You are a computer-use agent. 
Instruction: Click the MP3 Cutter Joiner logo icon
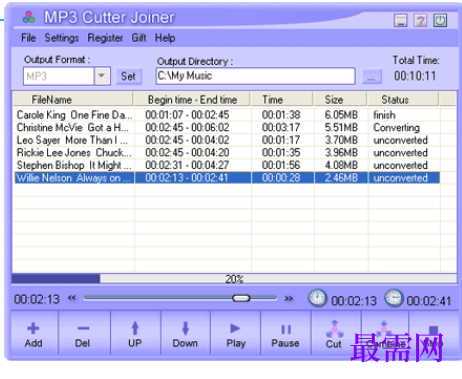click(29, 17)
